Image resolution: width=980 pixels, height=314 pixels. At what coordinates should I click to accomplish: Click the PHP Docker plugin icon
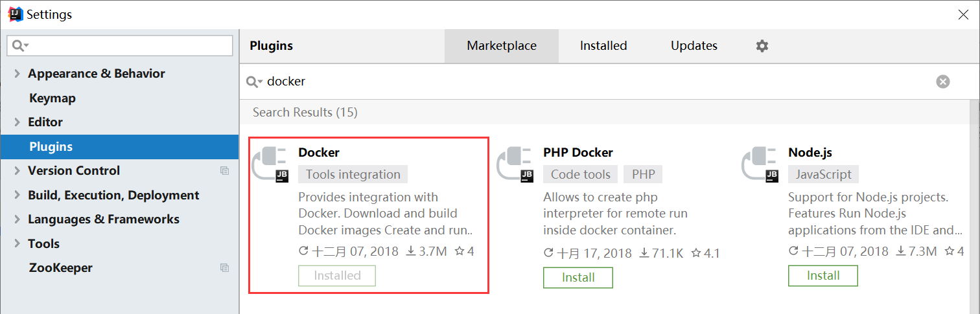pyautogui.click(x=515, y=164)
